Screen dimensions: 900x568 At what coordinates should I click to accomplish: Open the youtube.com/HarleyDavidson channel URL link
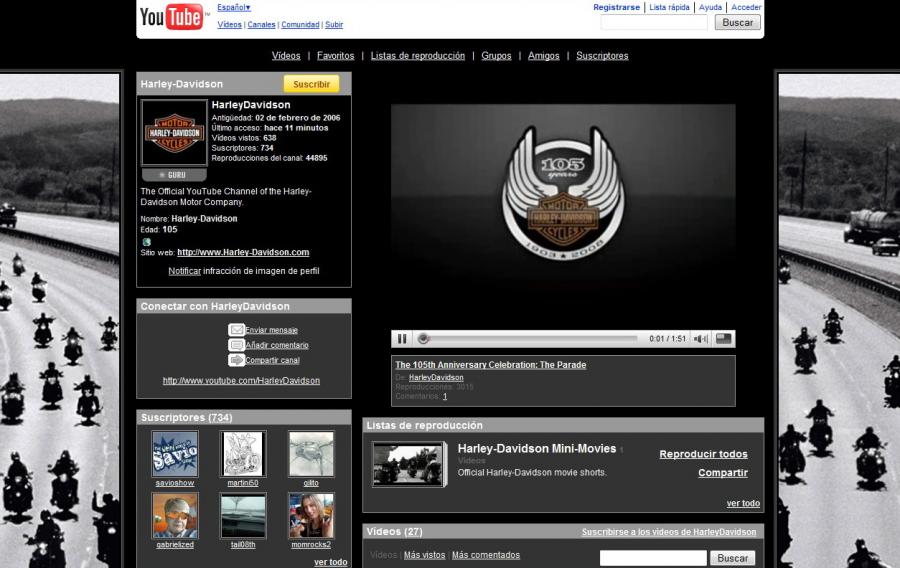pos(241,380)
